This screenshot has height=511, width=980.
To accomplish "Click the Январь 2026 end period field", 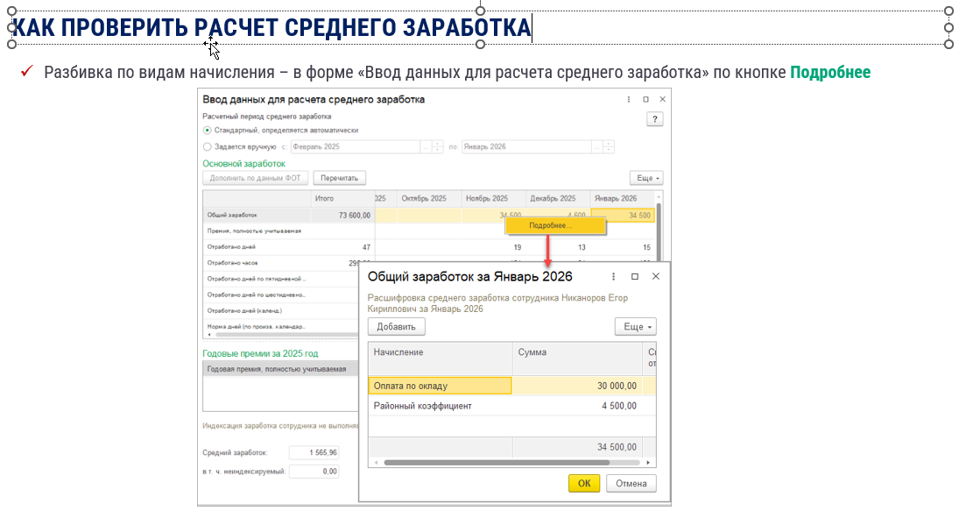I will pyautogui.click(x=526, y=147).
